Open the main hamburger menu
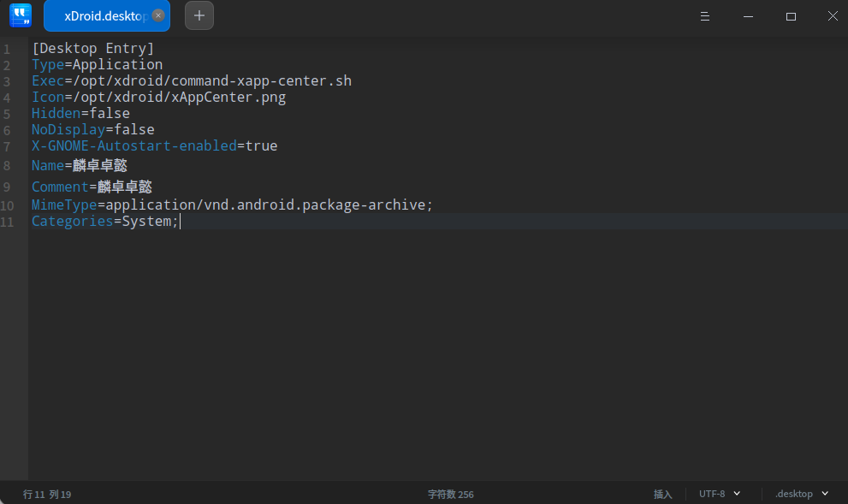848x504 pixels. (x=705, y=16)
